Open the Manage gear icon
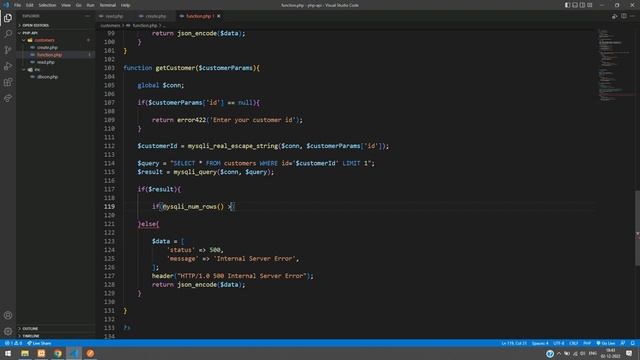The image size is (640, 360). pos(8,331)
